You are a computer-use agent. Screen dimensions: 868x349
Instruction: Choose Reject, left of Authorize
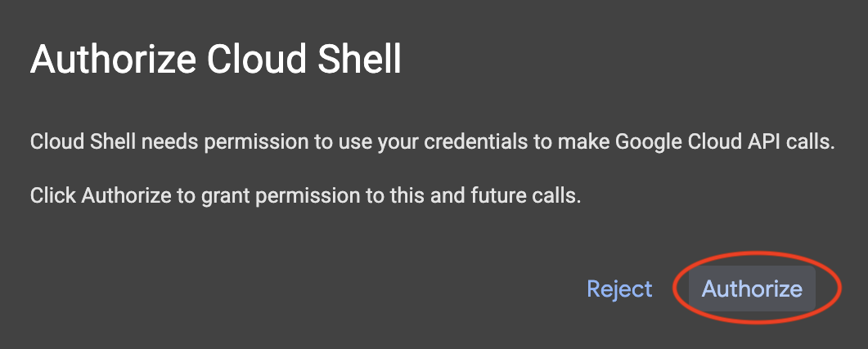[x=619, y=289]
